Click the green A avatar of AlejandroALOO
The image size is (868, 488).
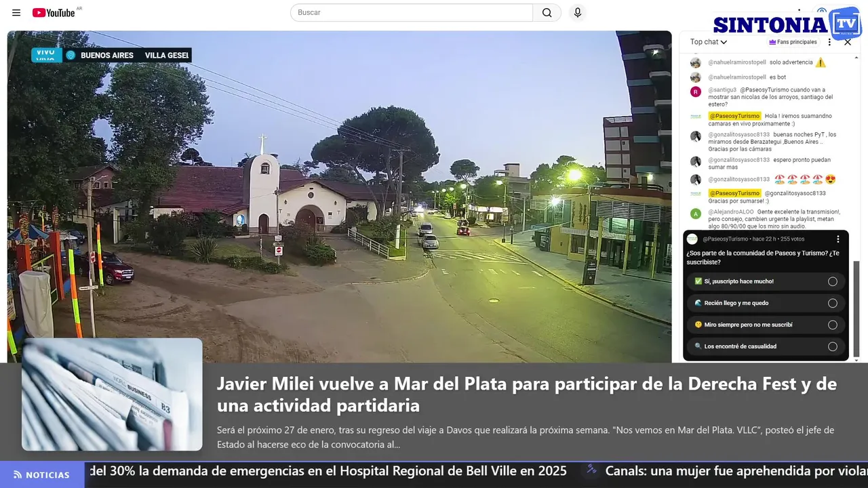click(x=696, y=213)
